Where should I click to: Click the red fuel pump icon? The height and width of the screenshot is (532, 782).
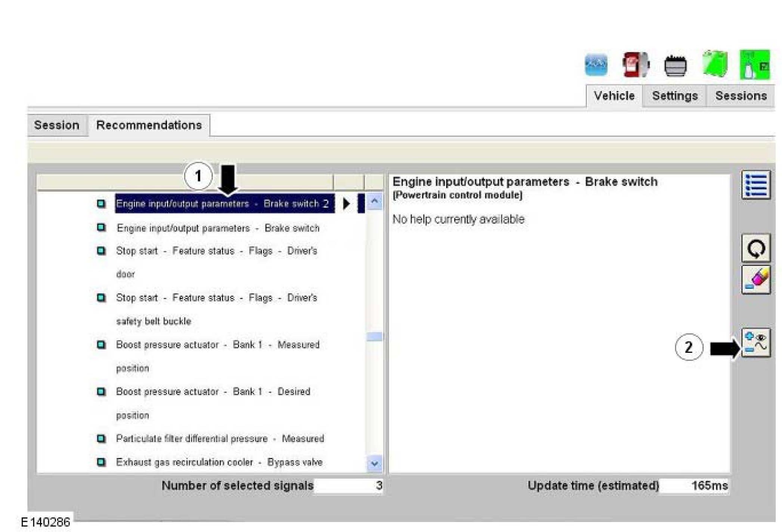point(635,65)
